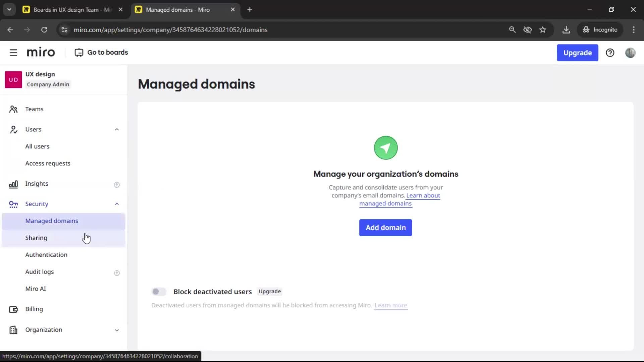Viewport: 644px width, 362px height.
Task: Open Billing page
Action: [64, 309]
